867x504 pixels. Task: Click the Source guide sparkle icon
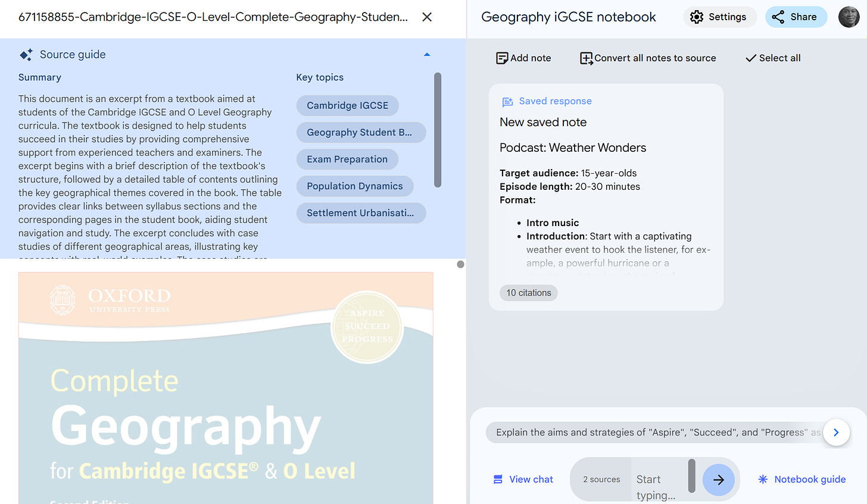pyautogui.click(x=26, y=55)
